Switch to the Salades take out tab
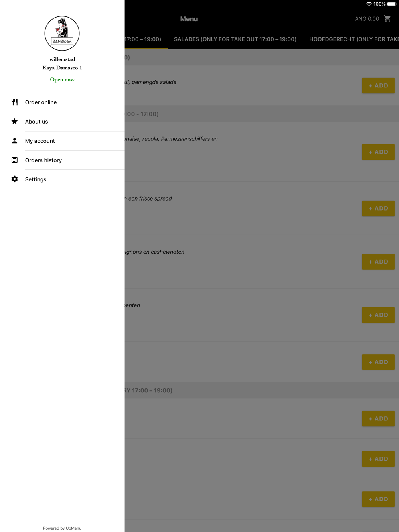 tap(235, 39)
